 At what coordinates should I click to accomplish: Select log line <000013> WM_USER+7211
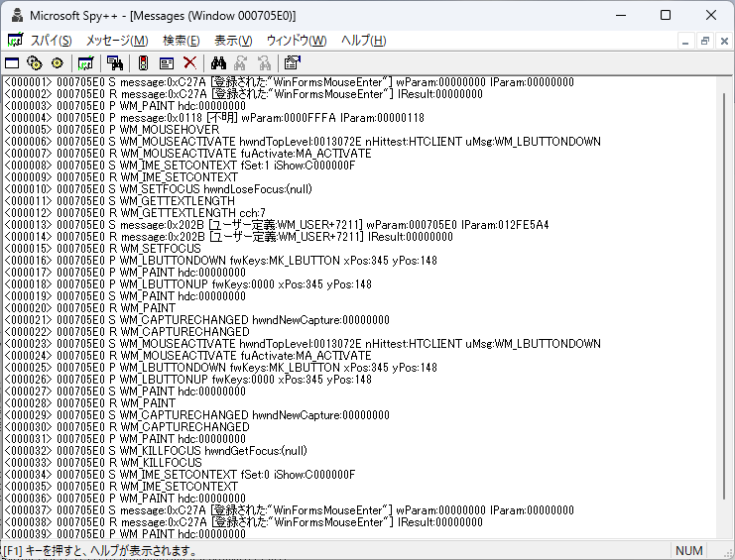[x=277, y=225]
